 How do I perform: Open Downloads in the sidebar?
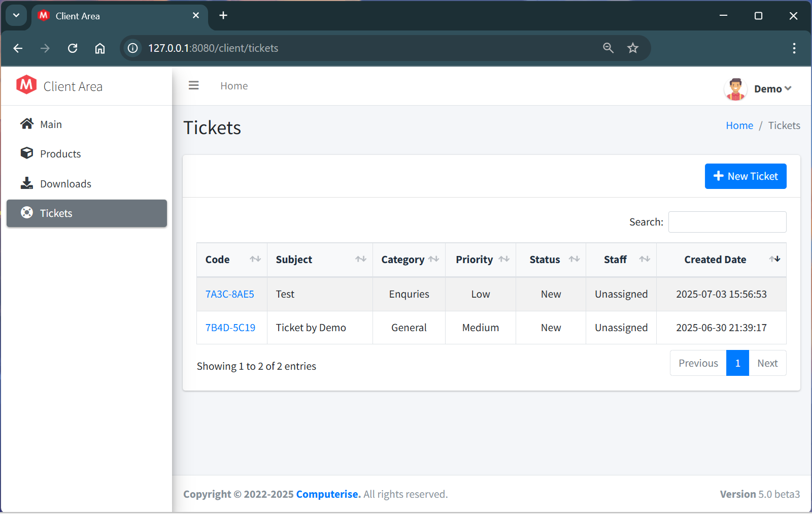pyautogui.click(x=65, y=184)
